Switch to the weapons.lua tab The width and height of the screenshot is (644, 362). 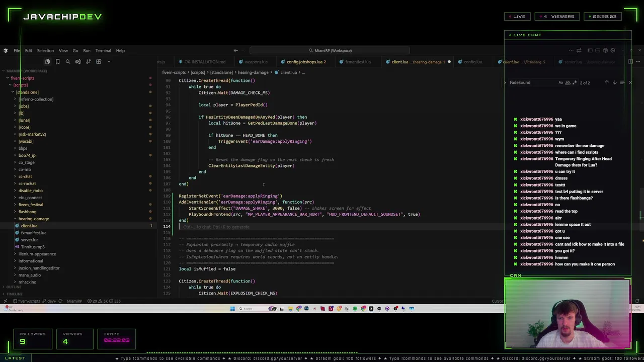(256, 62)
